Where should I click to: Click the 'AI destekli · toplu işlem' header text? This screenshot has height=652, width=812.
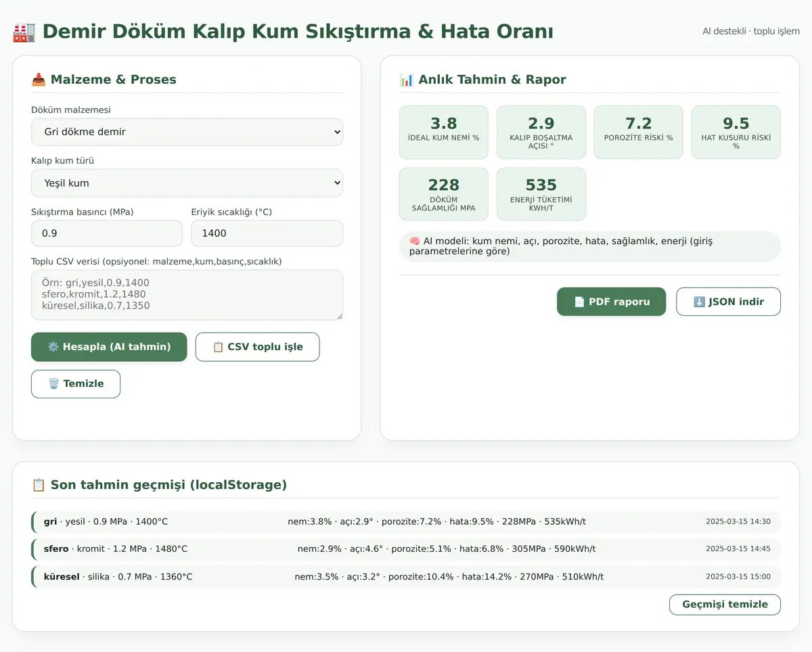click(751, 31)
